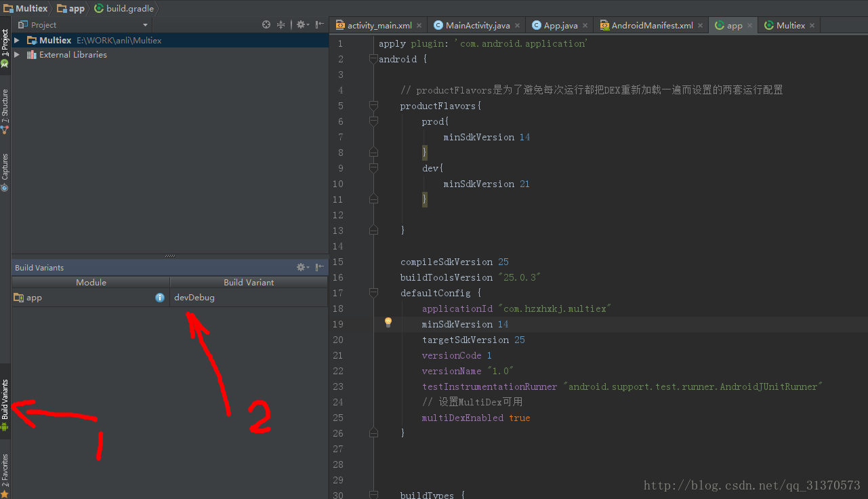
Task: Click the Build Variant column header
Action: (x=249, y=282)
